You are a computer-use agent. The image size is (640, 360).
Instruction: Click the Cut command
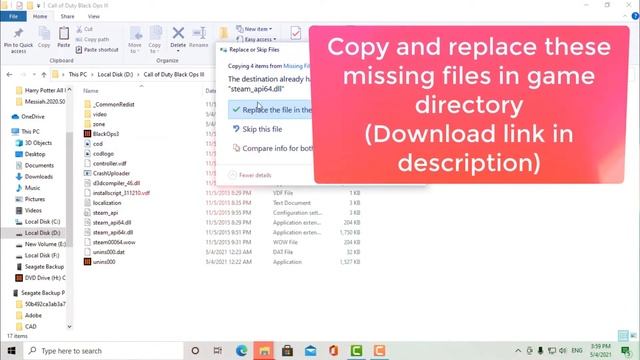click(84, 29)
